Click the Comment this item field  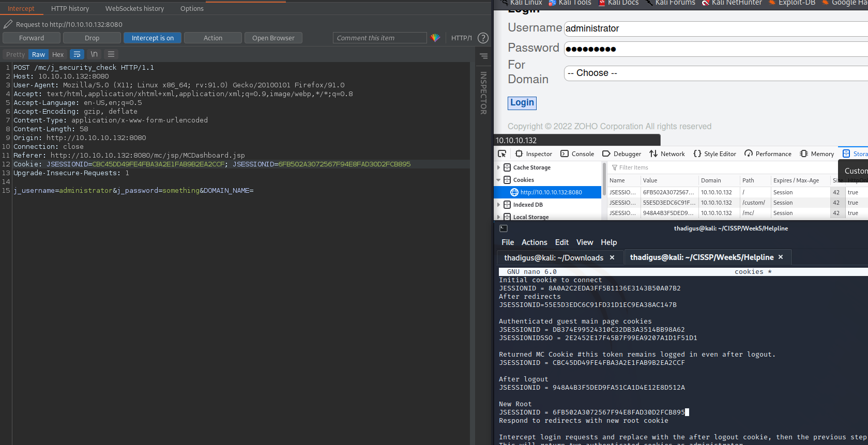380,38
